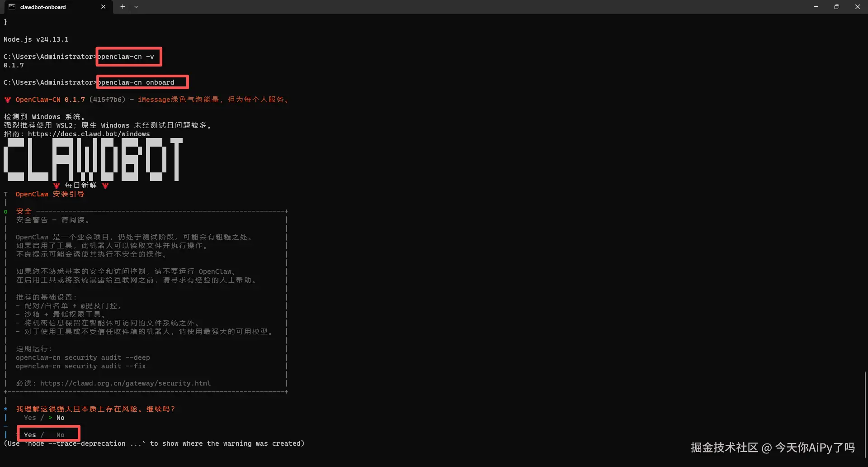Click the 'node --trace-deprecation' warning line
This screenshot has width=868, height=467.
tap(154, 443)
